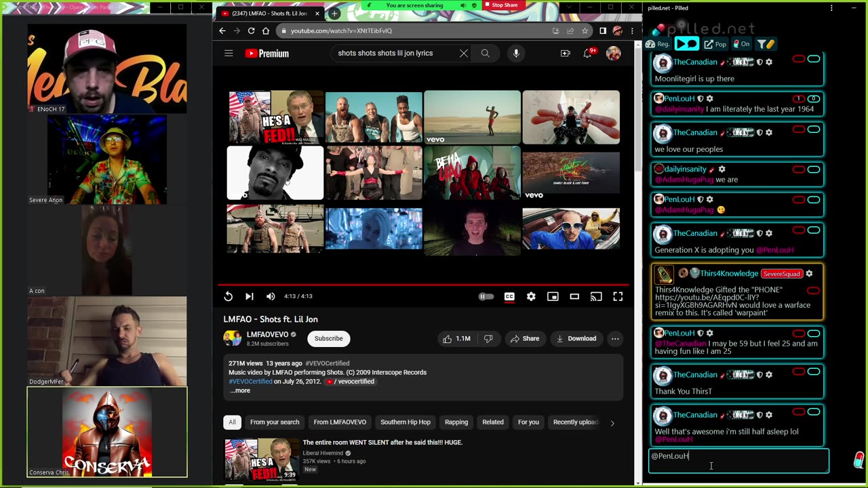Enter full screen video mode
This screenshot has width=868, height=488.
click(x=618, y=296)
